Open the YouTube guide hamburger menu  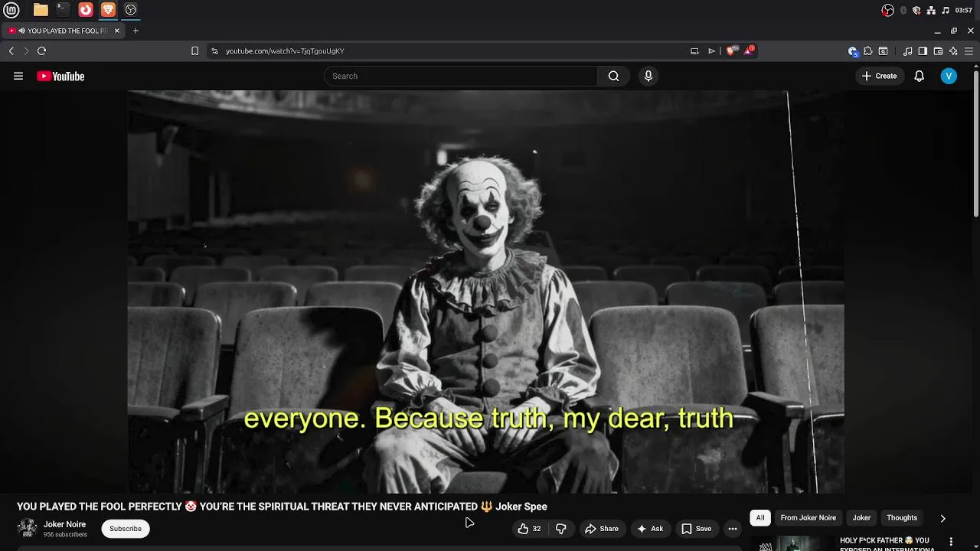tap(18, 76)
